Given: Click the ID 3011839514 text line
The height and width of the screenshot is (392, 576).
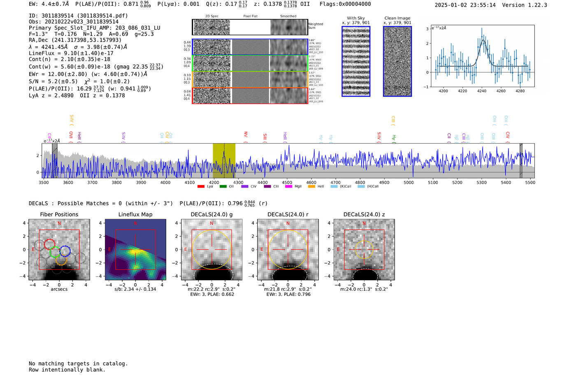Looking at the screenshot, I should (78, 16).
